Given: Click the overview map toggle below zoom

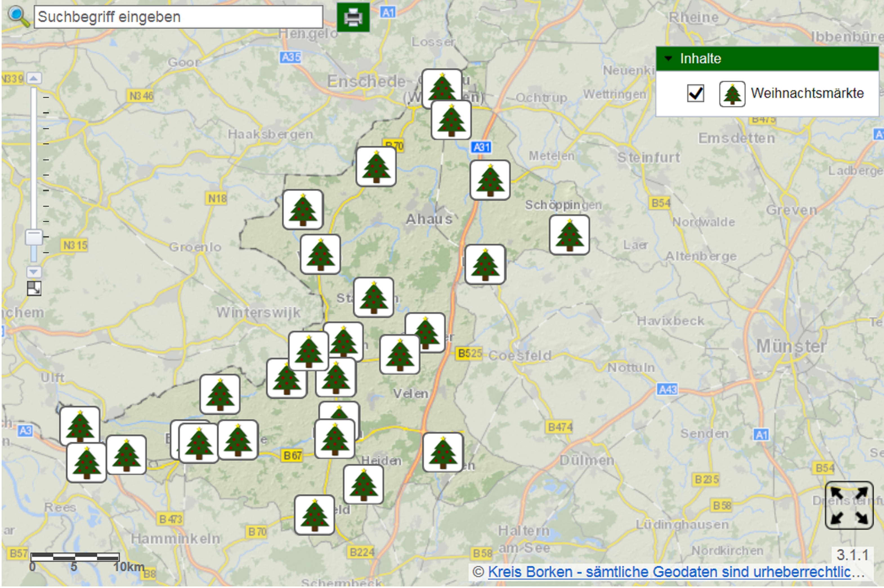Looking at the screenshot, I should (34, 288).
